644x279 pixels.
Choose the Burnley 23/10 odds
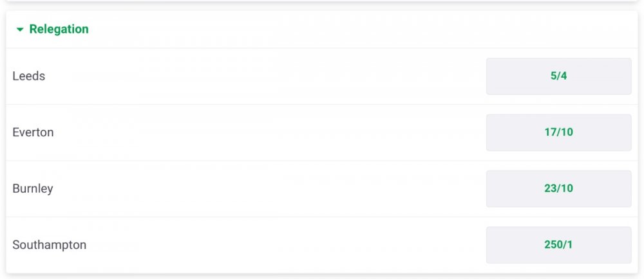point(558,189)
